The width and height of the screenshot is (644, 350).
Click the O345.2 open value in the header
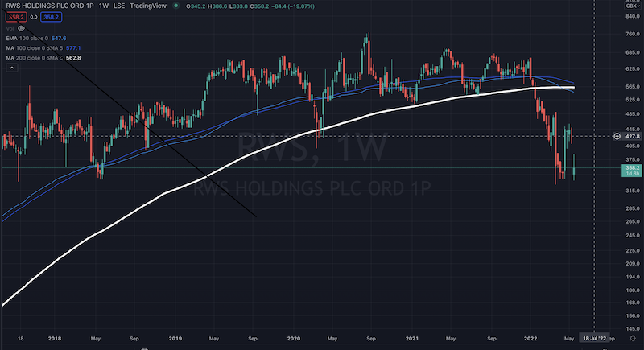(196, 6)
